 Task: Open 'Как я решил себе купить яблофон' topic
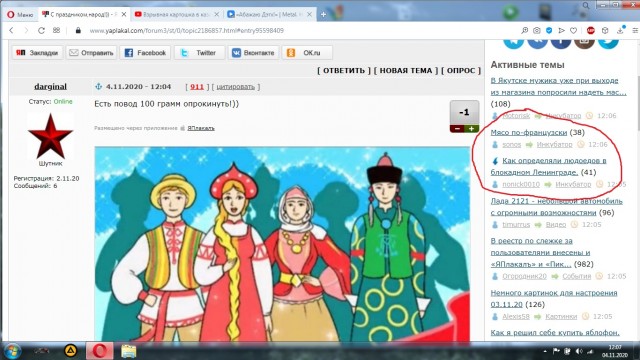(x=555, y=333)
